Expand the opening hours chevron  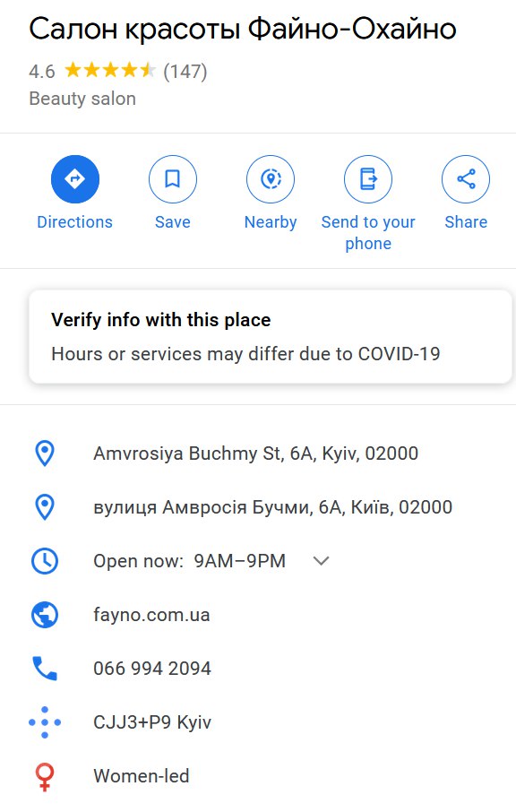pyautogui.click(x=322, y=561)
